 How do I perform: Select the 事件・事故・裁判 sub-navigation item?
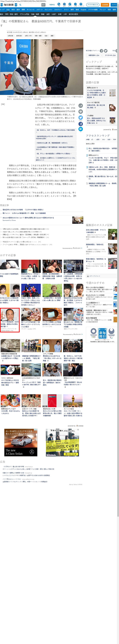11,14
